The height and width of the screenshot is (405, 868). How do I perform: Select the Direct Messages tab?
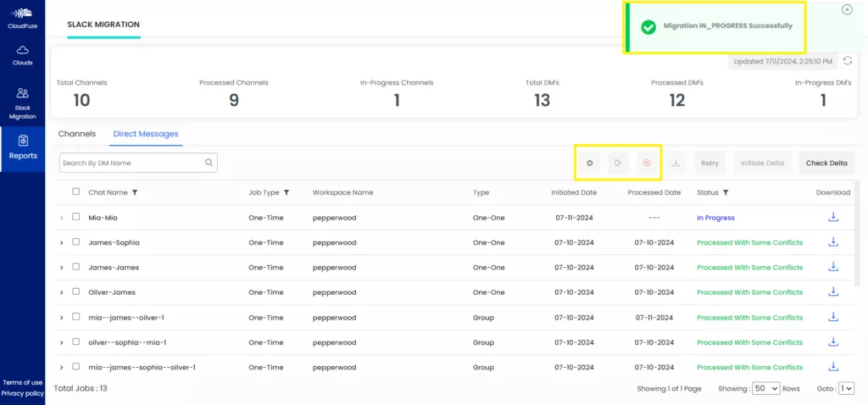pos(146,134)
